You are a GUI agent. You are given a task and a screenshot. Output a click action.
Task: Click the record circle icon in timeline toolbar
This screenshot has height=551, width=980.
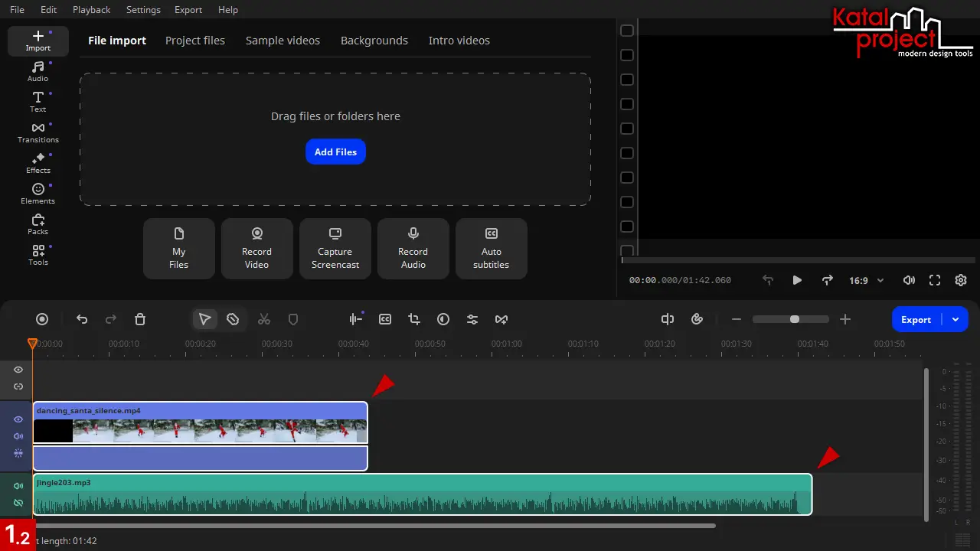click(43, 320)
